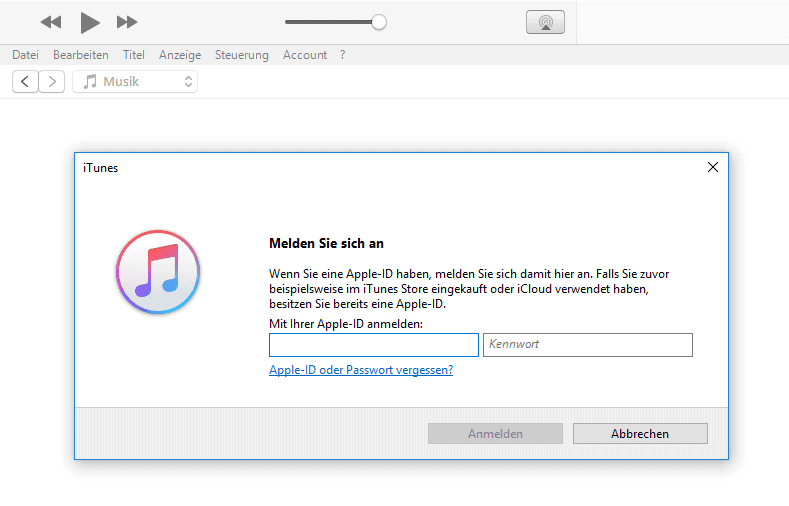Viewport: 789px width, 506px height.
Task: Click the iTunes music note logo
Action: 158,272
